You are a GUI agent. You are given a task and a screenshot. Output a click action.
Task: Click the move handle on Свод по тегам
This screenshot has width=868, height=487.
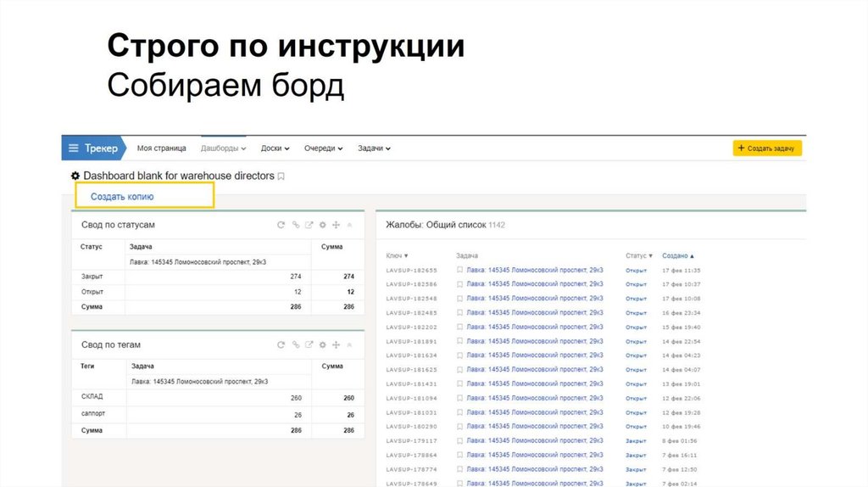click(x=337, y=345)
